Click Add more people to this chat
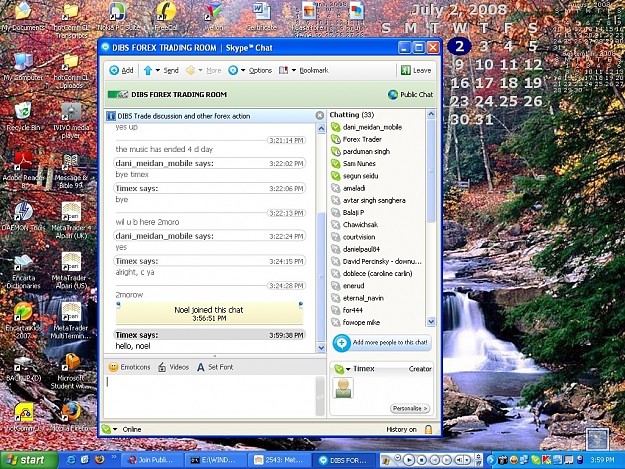Image resolution: width=625 pixels, height=469 pixels. (382, 343)
